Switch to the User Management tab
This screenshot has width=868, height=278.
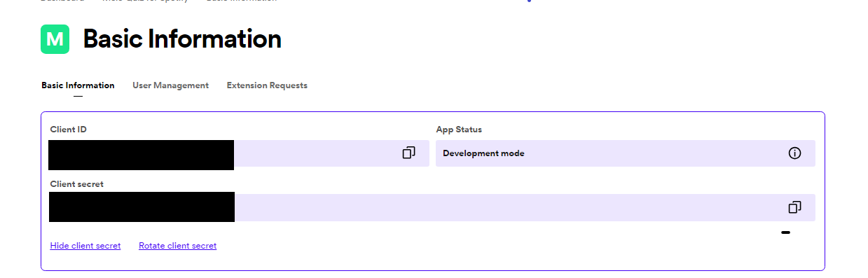170,85
